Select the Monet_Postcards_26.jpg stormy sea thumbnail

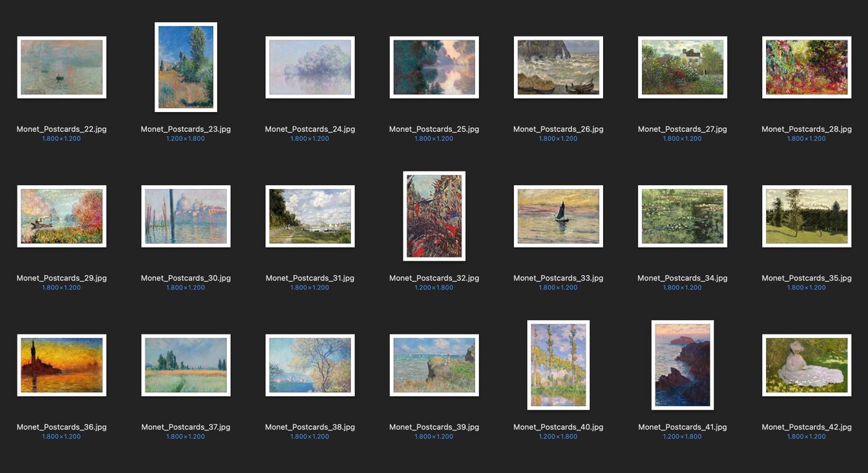pyautogui.click(x=559, y=67)
